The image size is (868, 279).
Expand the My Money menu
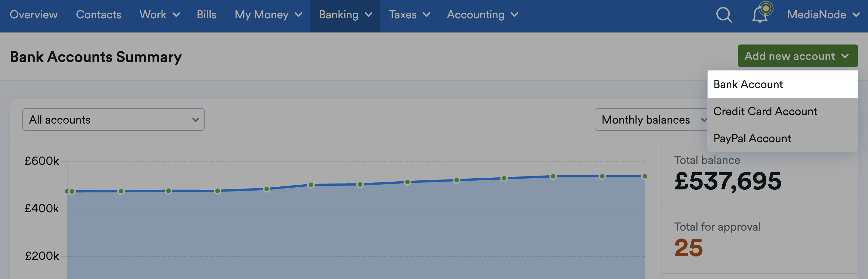point(268,15)
